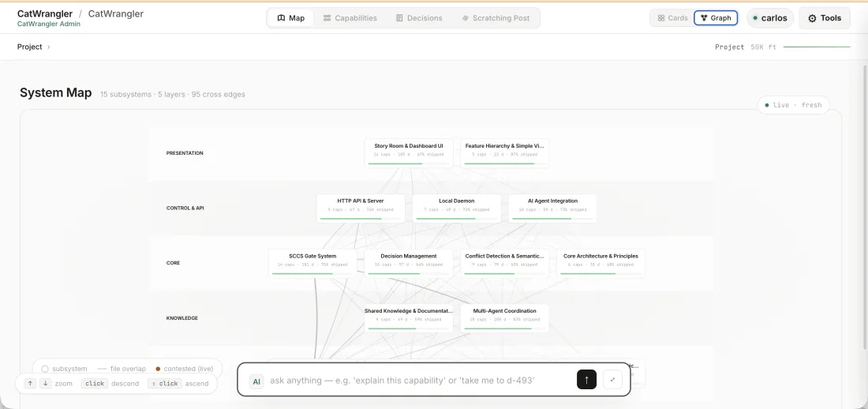Click the CatWrangler project breadcrumb name
This screenshot has width=868, height=409.
click(x=116, y=14)
